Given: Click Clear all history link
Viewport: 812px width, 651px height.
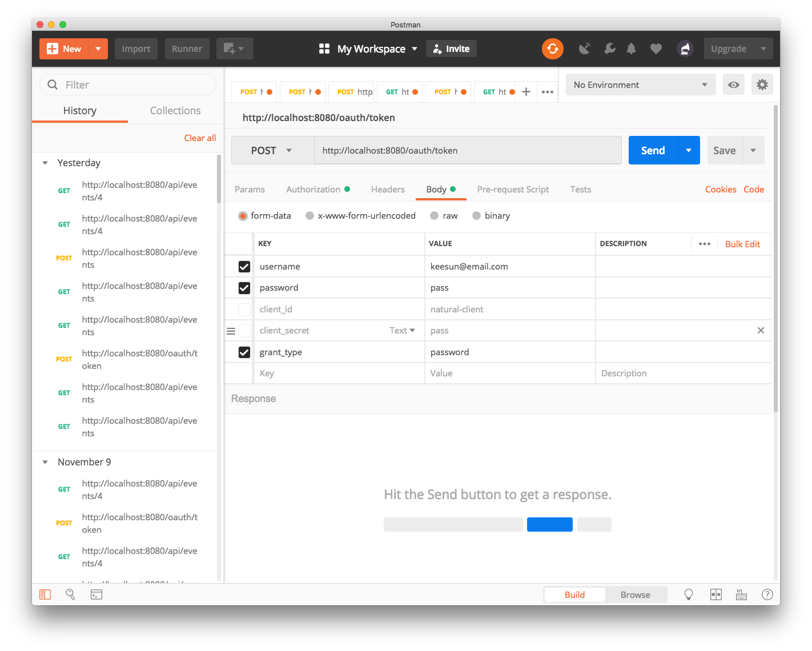Looking at the screenshot, I should tap(200, 138).
